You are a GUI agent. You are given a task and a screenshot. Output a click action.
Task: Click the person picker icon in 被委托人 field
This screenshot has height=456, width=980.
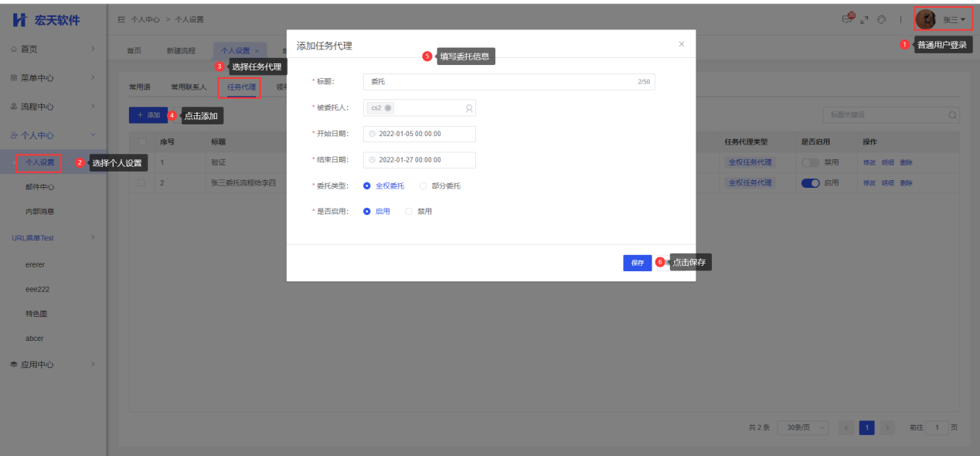tap(468, 108)
